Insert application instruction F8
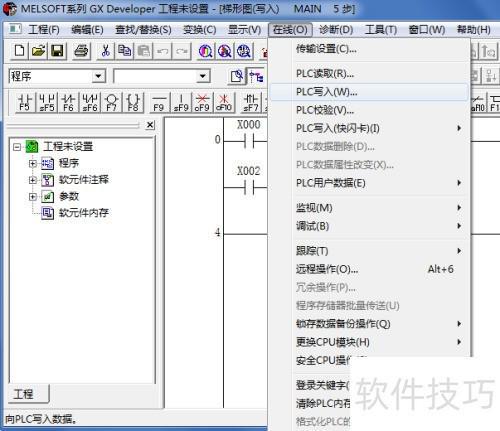Screen dimensions: 500x431 click(x=133, y=102)
